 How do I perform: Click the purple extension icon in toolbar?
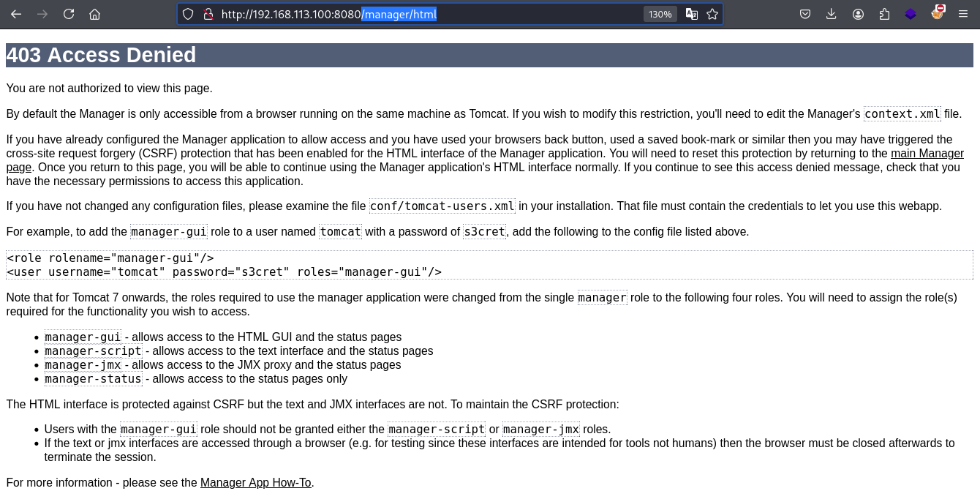tap(911, 14)
